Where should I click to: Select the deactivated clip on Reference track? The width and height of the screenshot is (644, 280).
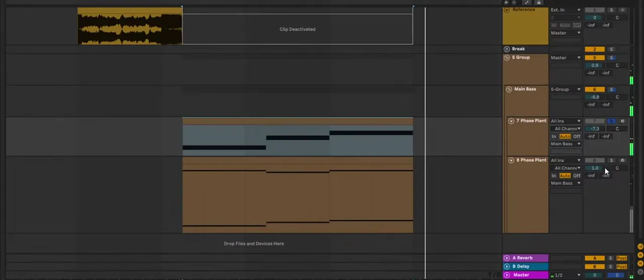coord(297,26)
